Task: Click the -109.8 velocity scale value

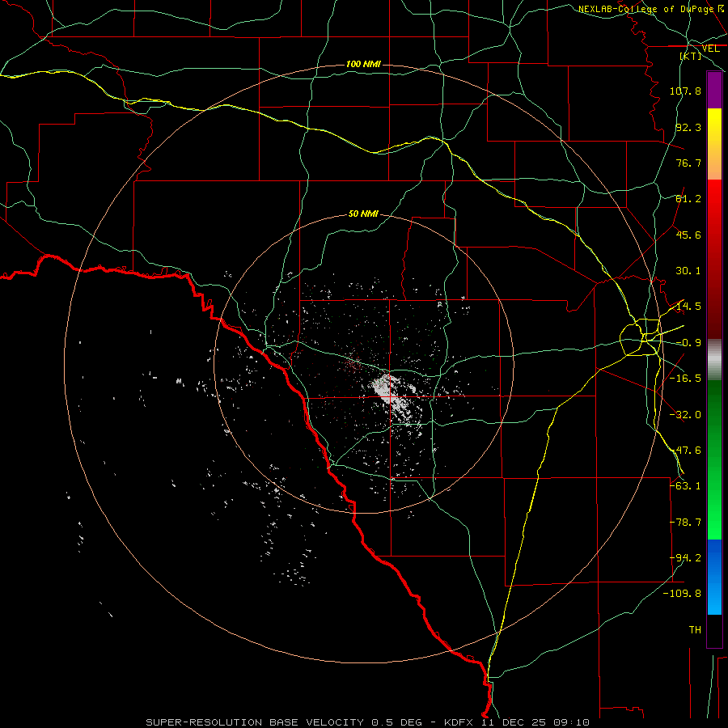Action: tap(682, 594)
